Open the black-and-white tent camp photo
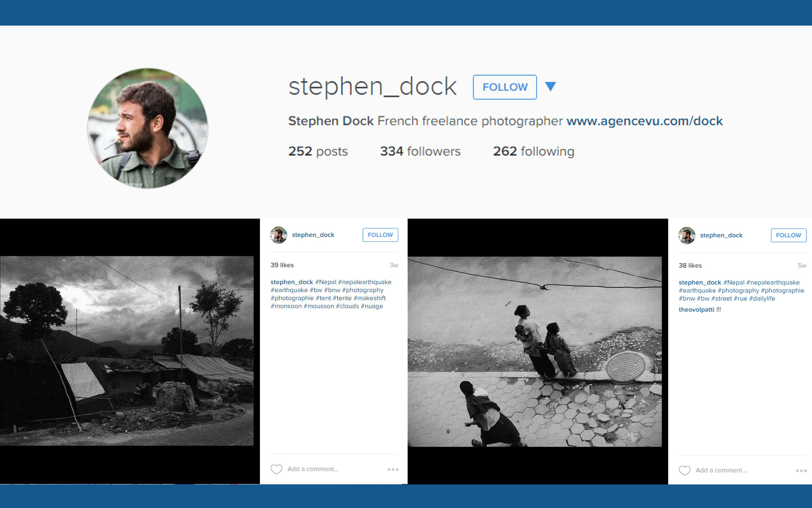Screen dimensions: 812x508 coord(127,351)
